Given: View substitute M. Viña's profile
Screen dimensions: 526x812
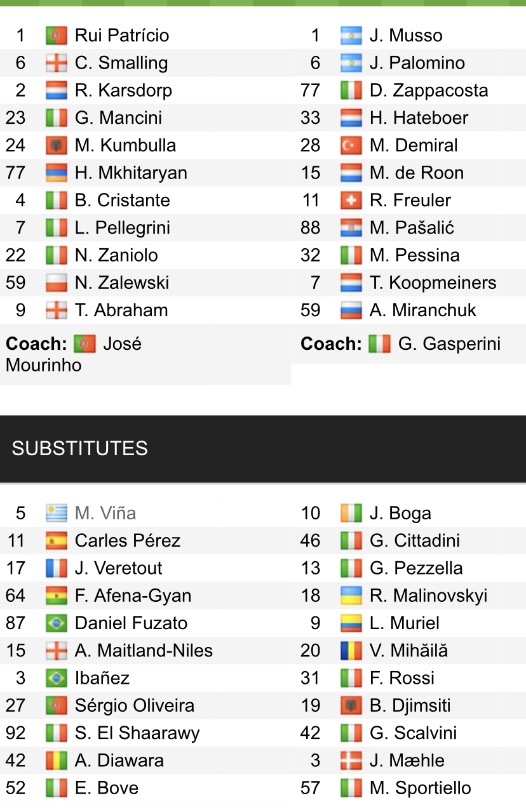Looking at the screenshot, I should pyautogui.click(x=105, y=513).
